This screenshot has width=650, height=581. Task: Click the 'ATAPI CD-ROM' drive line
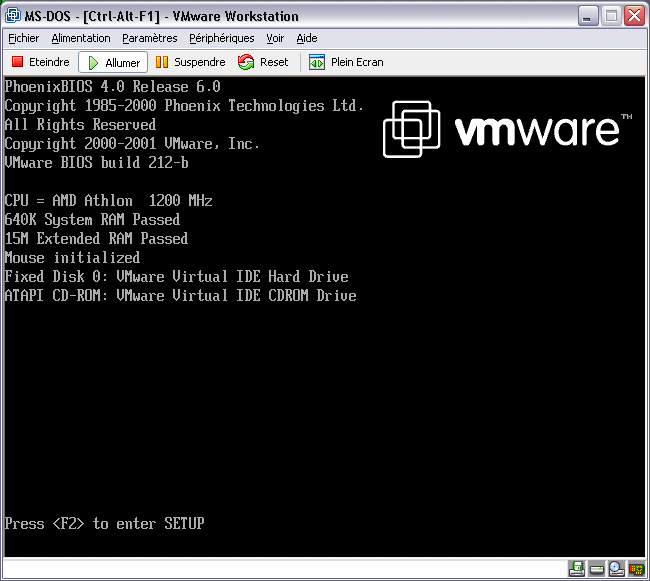[180, 295]
